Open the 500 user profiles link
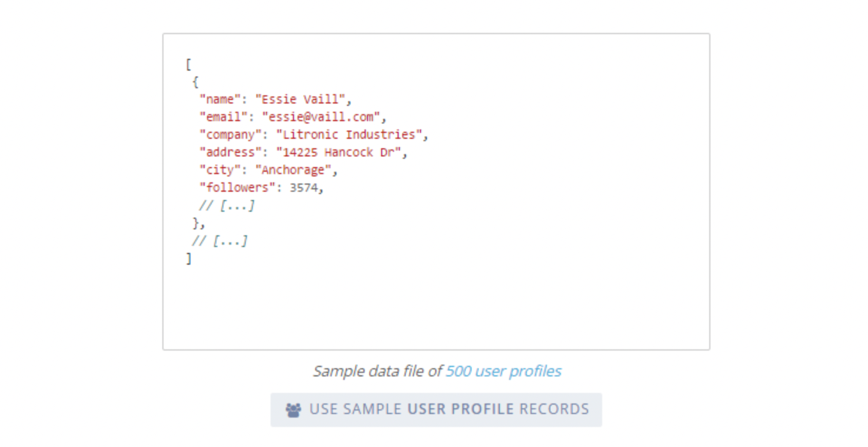 pos(503,371)
